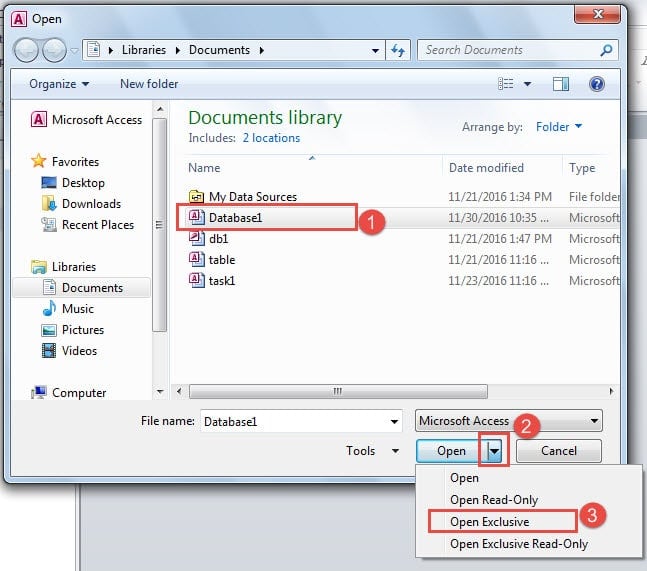
Task: Click the My Data Sources folder icon
Action: point(196,196)
